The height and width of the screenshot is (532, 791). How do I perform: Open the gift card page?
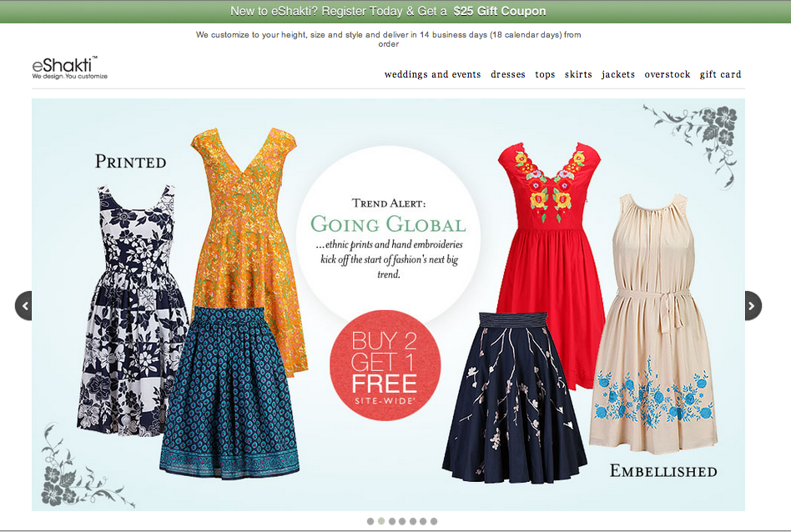click(x=720, y=74)
